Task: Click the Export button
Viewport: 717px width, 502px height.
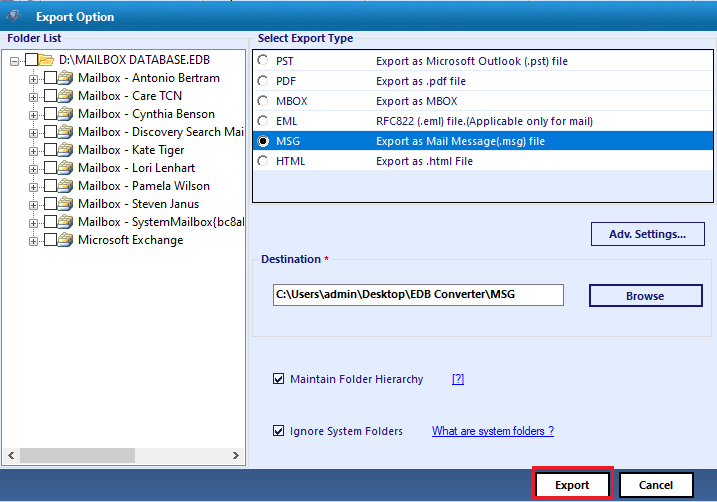Action: tap(572, 485)
